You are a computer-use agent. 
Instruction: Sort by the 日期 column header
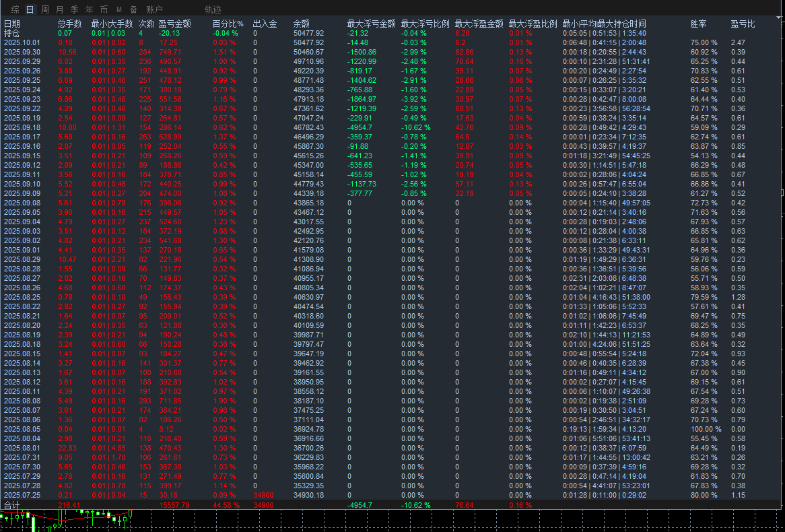tap(12, 24)
